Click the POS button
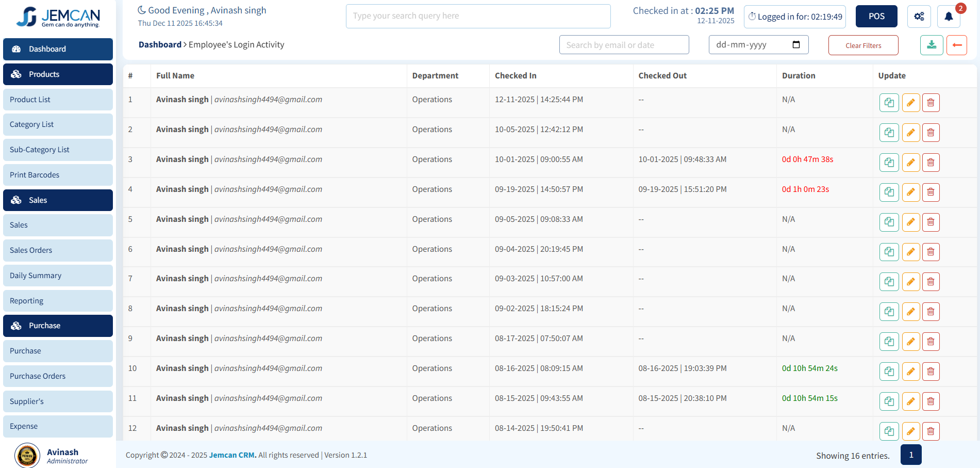 coord(876,17)
